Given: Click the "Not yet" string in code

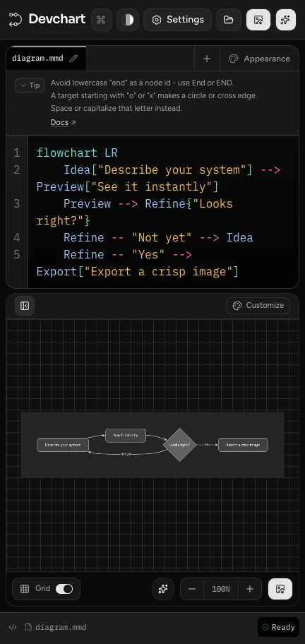Looking at the screenshot, I should tap(162, 237).
